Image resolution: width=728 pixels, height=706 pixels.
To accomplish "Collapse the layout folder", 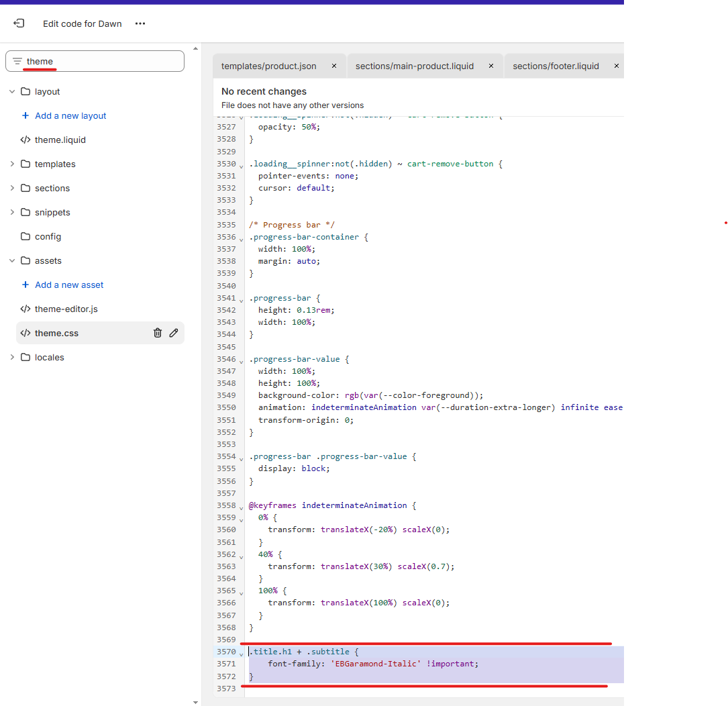I will pyautogui.click(x=12, y=91).
